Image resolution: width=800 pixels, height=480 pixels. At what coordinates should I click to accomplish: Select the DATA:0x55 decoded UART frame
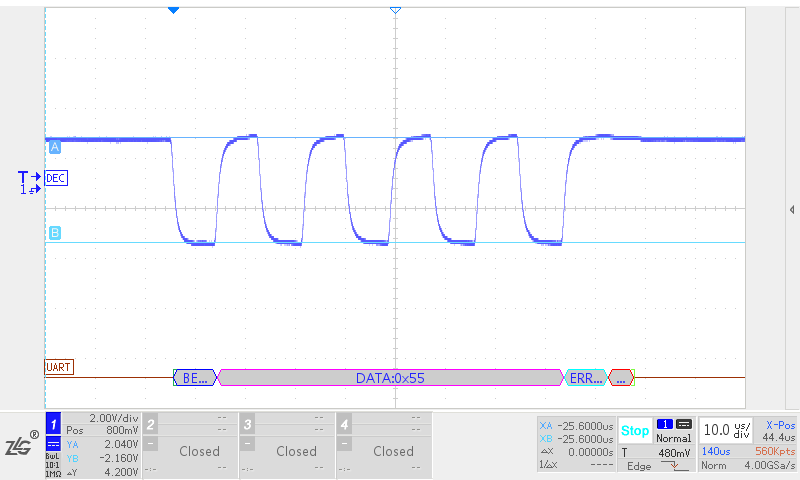click(390, 378)
